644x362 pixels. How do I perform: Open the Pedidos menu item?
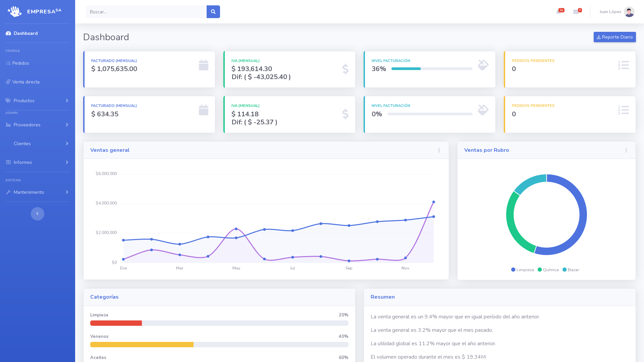coord(21,63)
